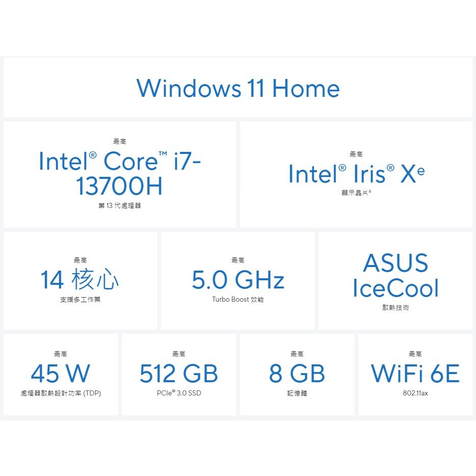The width and height of the screenshot is (476, 476).
Task: Click 最高 label above Intel Iris Xe
Action: (356, 154)
